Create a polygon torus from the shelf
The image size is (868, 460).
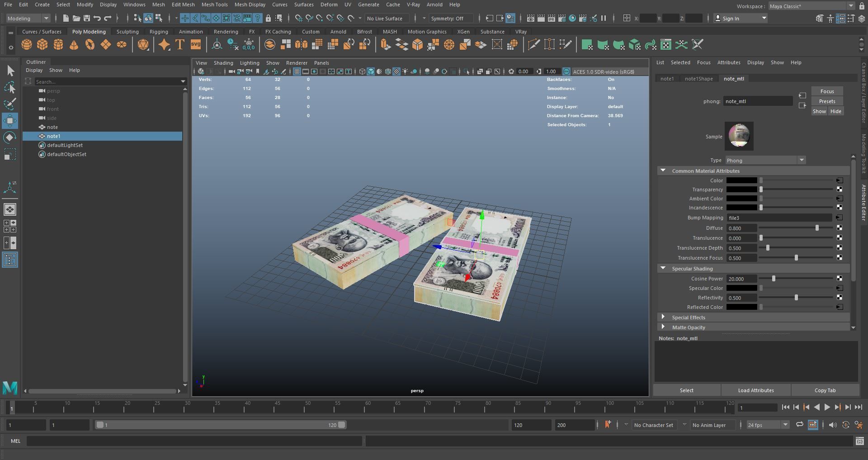[90, 45]
